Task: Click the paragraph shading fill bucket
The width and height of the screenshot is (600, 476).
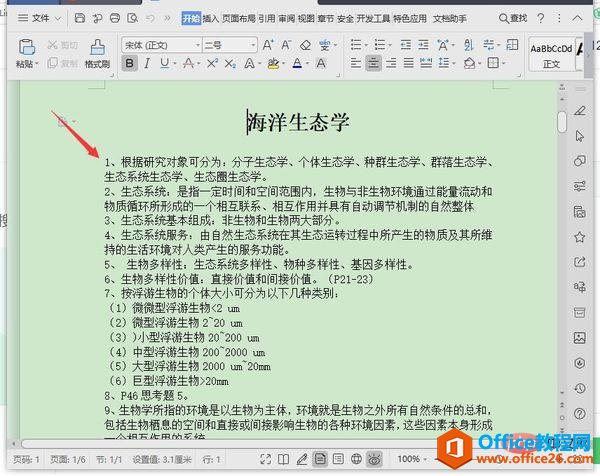Action: (x=470, y=63)
